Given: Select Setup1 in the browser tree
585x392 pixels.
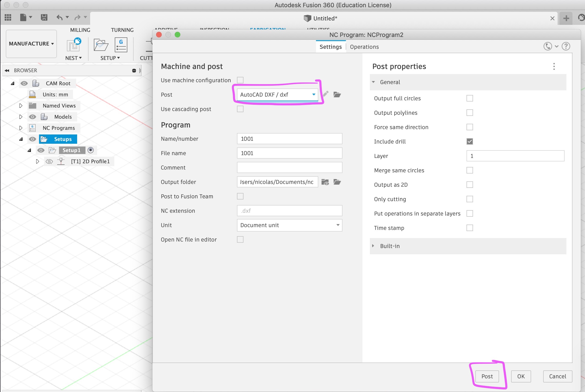Looking at the screenshot, I should tap(72, 150).
